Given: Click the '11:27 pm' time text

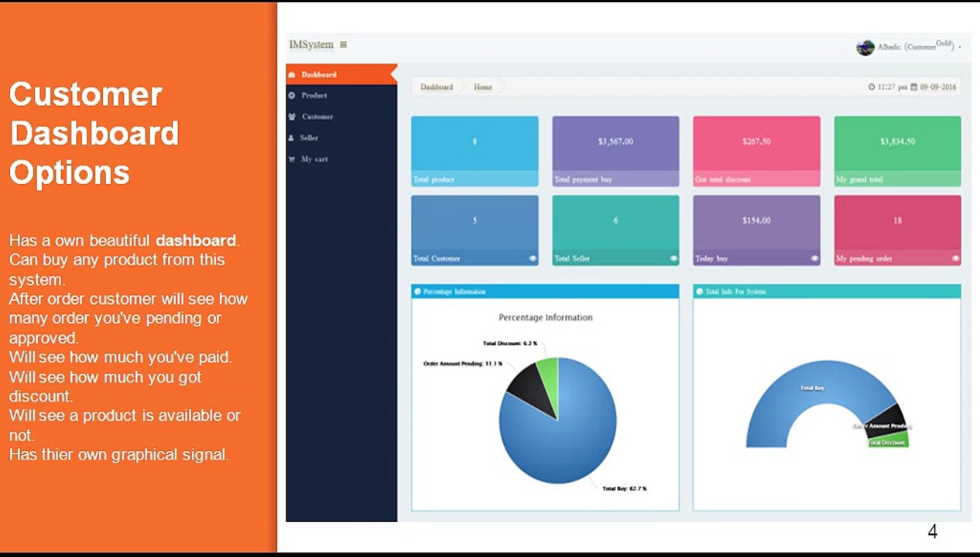Looking at the screenshot, I should pyautogui.click(x=893, y=87).
